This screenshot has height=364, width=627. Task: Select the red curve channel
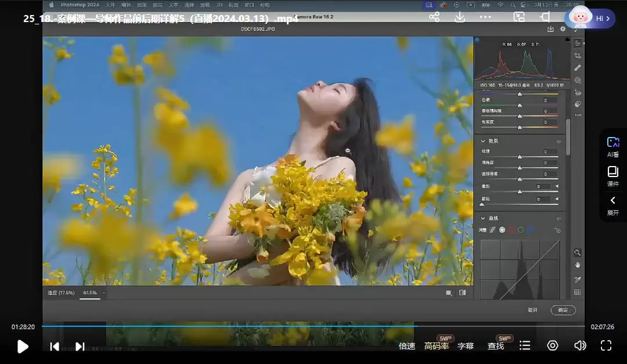[x=511, y=230]
